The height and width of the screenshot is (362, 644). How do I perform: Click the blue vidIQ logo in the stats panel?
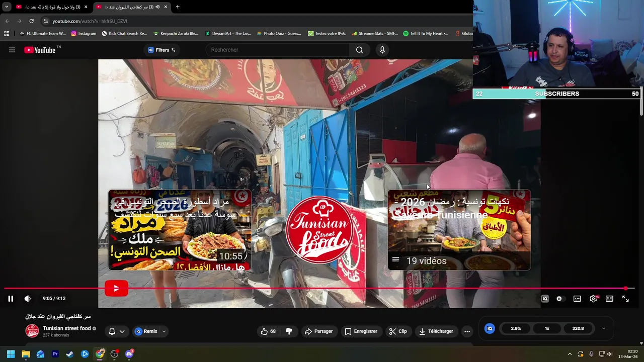click(490, 328)
